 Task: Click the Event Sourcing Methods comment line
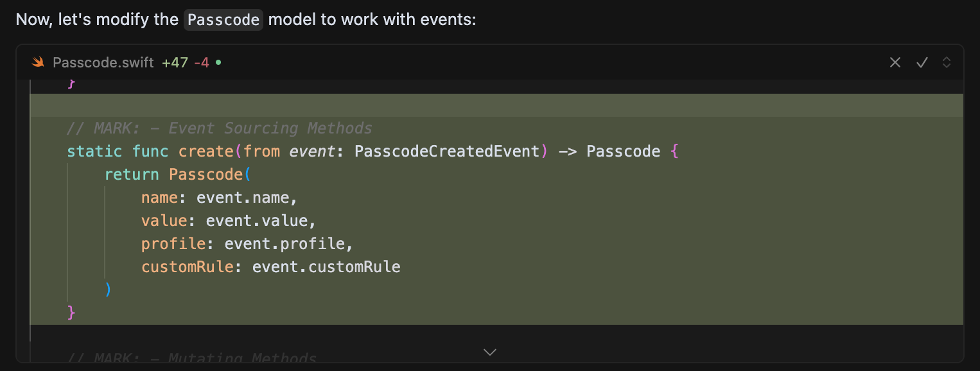219,128
